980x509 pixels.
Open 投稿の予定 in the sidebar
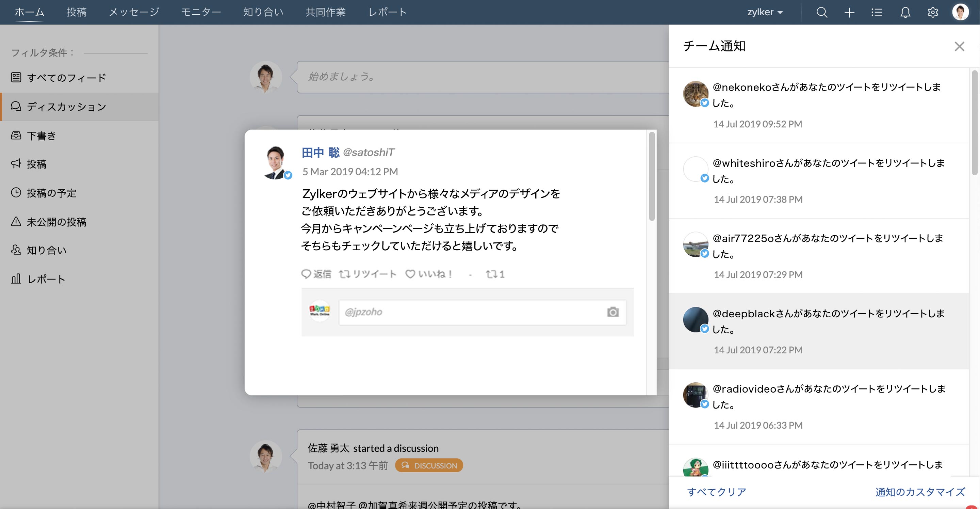click(79, 193)
